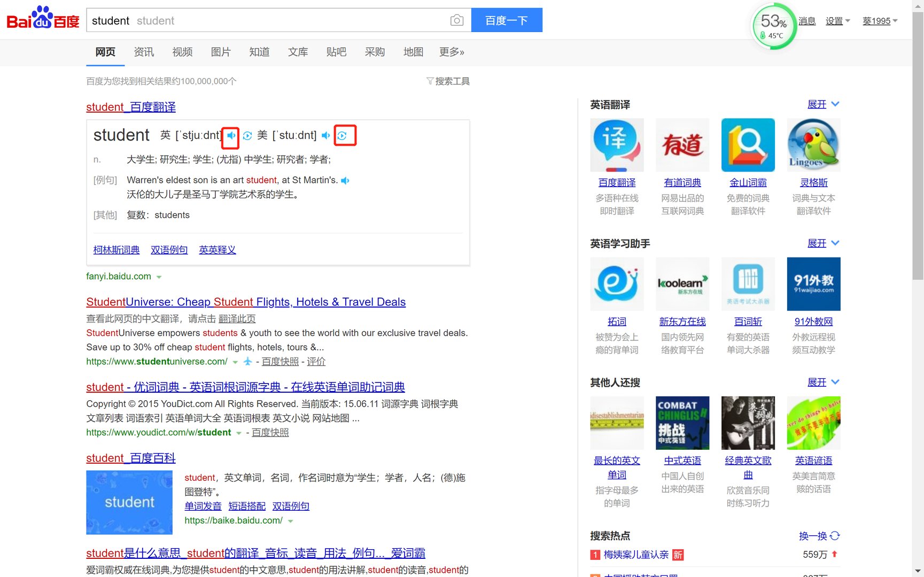This screenshot has width=924, height=577.
Task: Switch to the 文库 tab
Action: (x=298, y=52)
